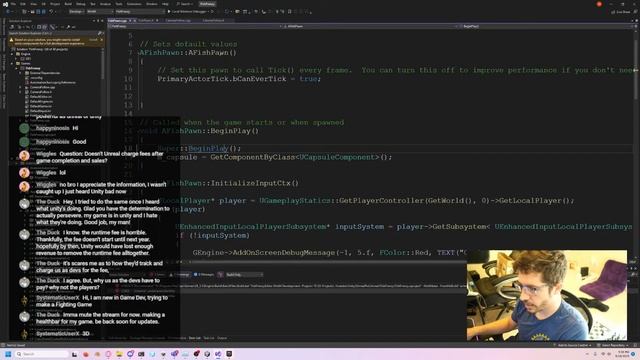Open the startup project dropdown

(x=140, y=12)
